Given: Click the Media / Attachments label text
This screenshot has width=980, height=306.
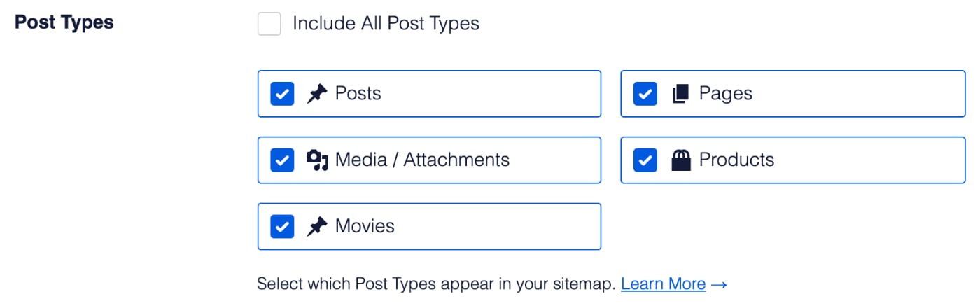Looking at the screenshot, I should coord(422,160).
